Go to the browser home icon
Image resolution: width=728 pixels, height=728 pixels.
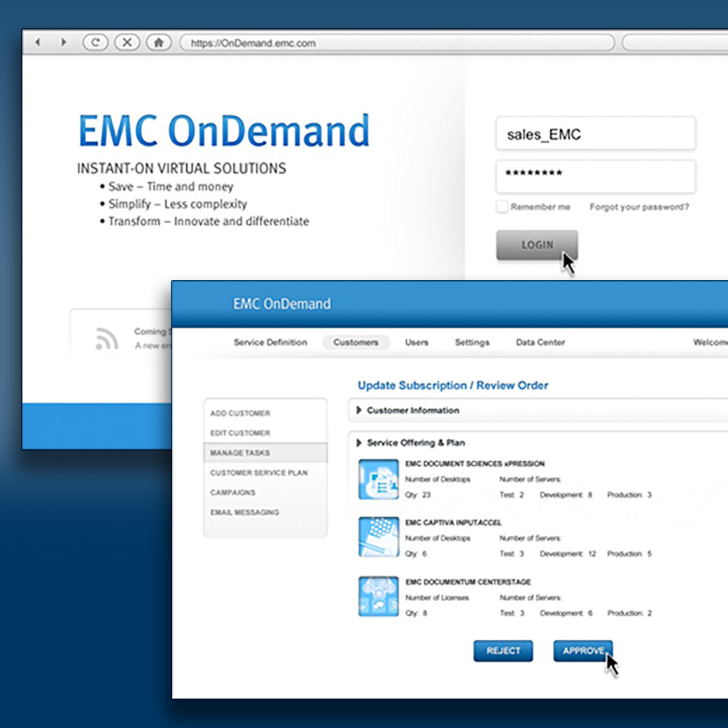[x=159, y=43]
